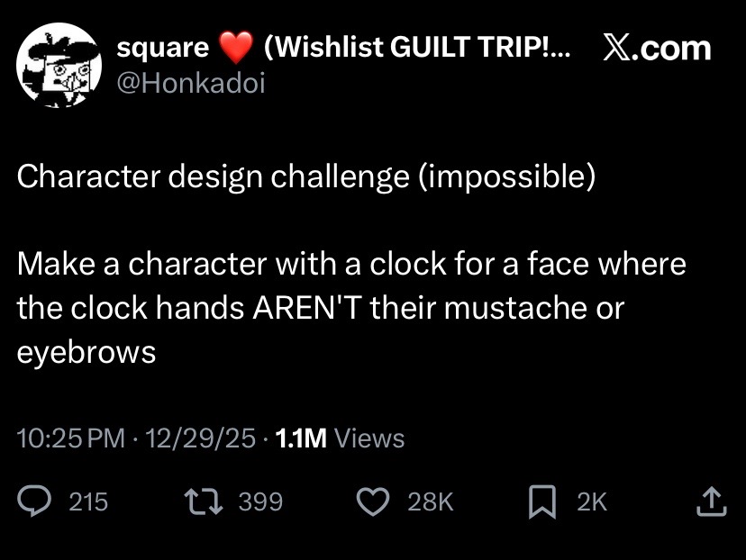
Task: Click the 399 reposts count
Action: tap(260, 501)
